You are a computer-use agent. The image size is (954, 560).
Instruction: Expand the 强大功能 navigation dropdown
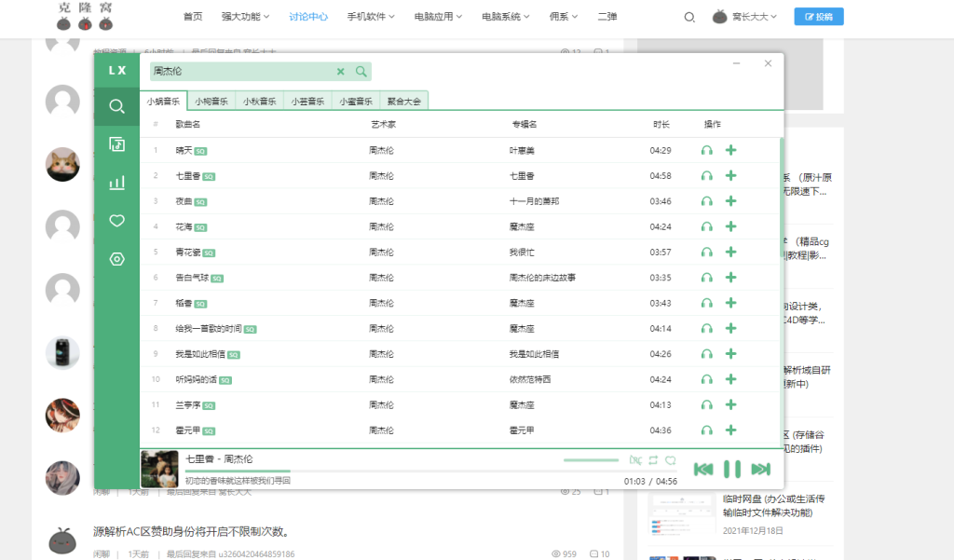(x=245, y=17)
